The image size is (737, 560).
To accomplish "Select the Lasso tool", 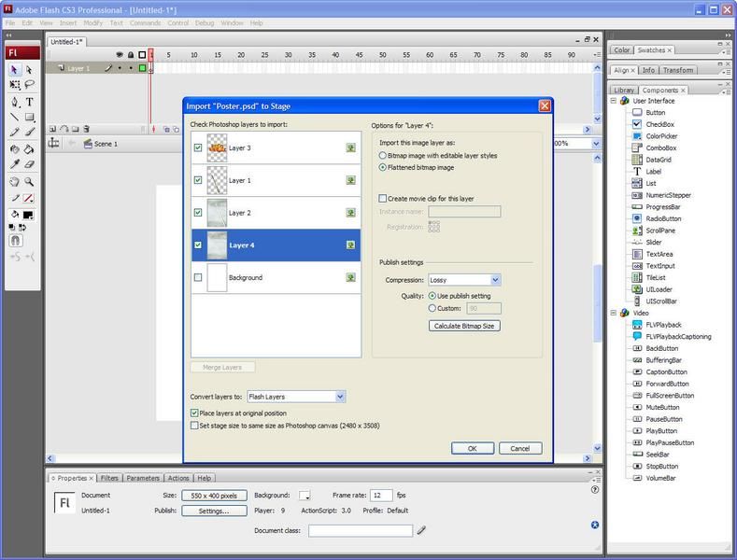I will coord(29,85).
